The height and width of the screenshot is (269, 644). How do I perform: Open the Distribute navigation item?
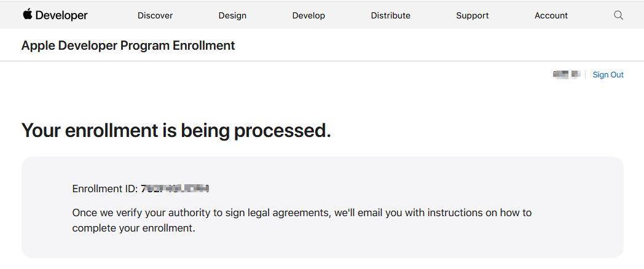tap(391, 15)
